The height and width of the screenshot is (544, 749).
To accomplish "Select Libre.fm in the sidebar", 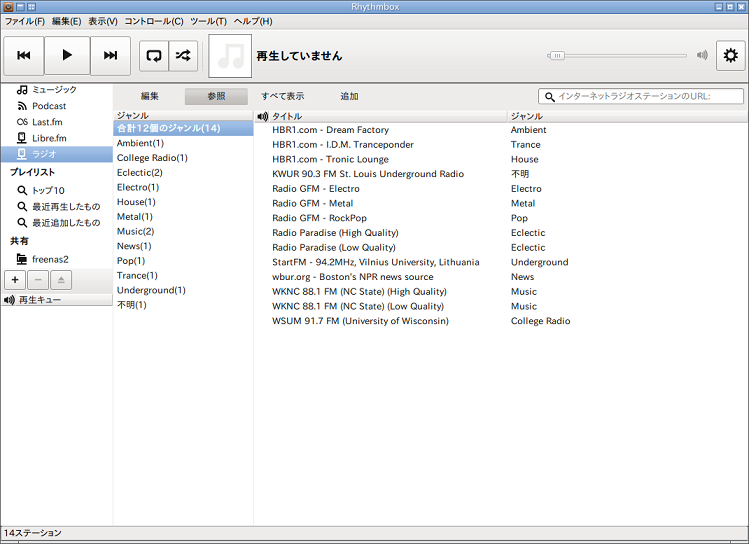I will pyautogui.click(x=56, y=139).
